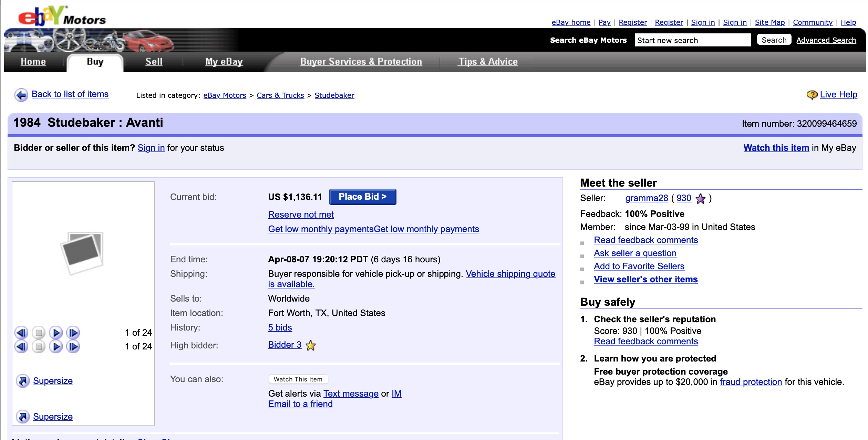Viewport: 868px width, 440px height.
Task: Open View seller's other items link
Action: 646,279
